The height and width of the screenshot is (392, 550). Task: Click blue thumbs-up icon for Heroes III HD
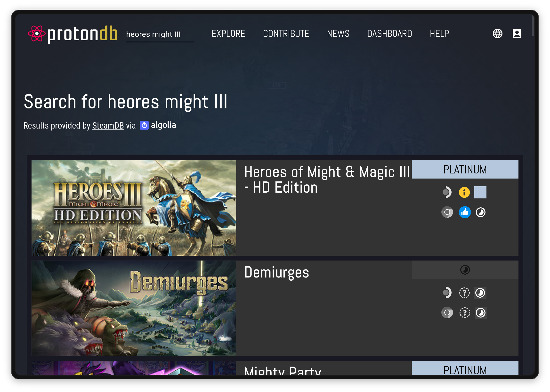coord(465,212)
